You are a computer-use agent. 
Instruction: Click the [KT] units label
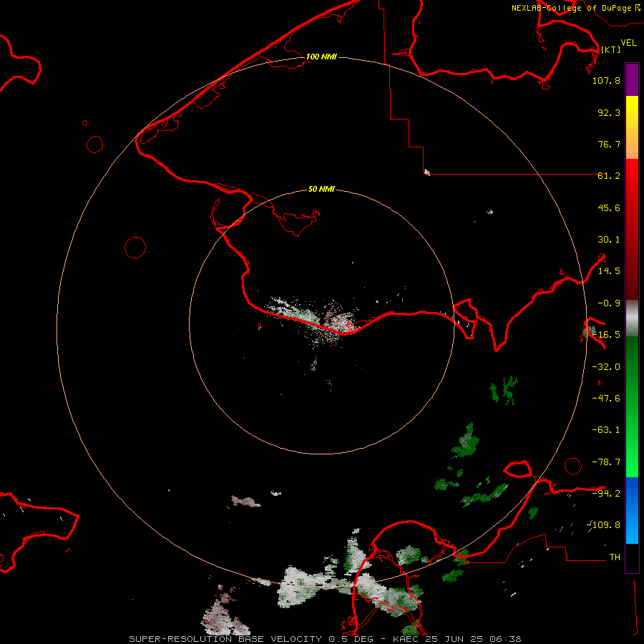[610, 49]
